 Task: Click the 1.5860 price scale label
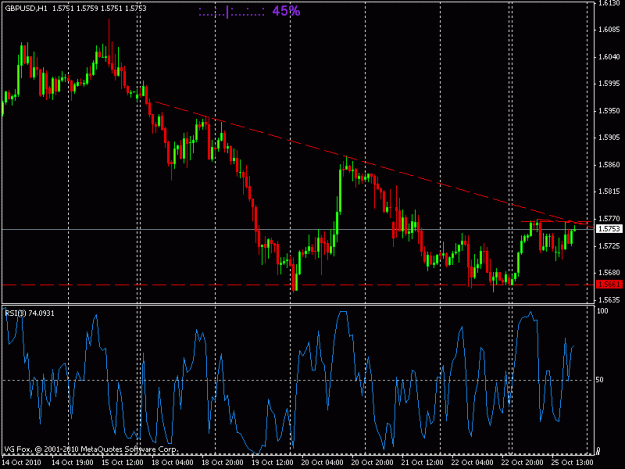tap(609, 165)
